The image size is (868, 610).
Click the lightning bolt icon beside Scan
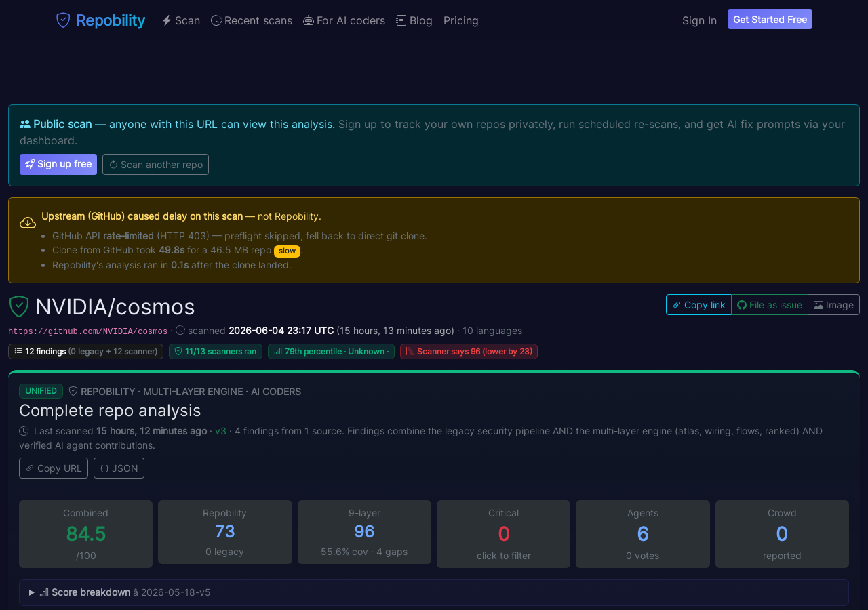[167, 20]
